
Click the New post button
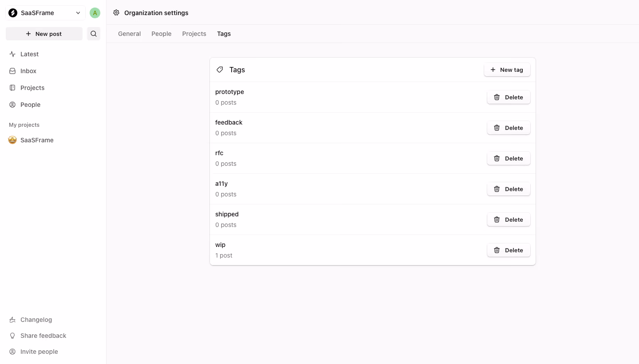(44, 34)
